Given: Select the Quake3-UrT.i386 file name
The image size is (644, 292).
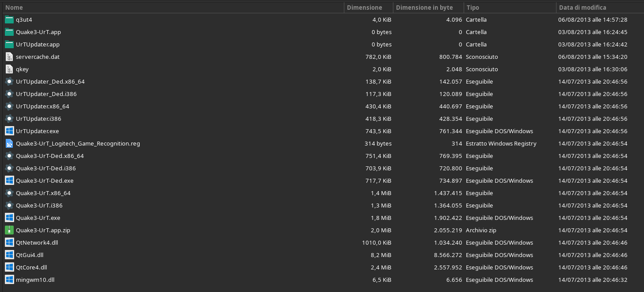Looking at the screenshot, I should click(x=39, y=205).
